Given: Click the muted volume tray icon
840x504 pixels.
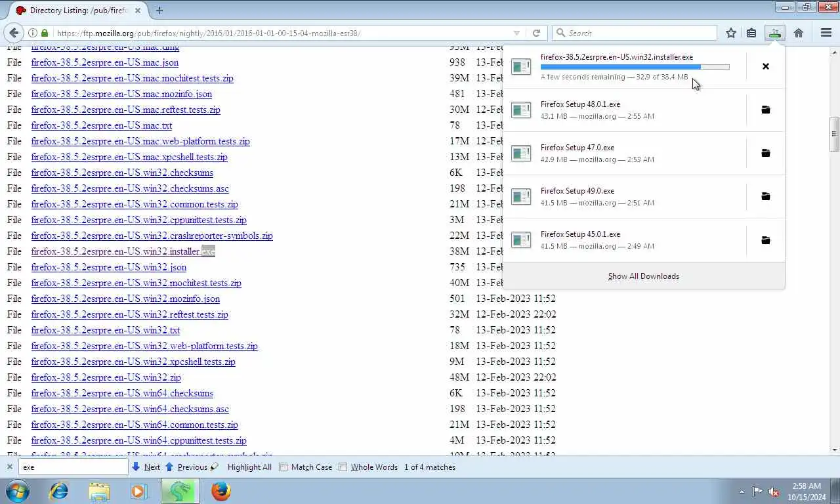Looking at the screenshot, I should click(774, 492).
